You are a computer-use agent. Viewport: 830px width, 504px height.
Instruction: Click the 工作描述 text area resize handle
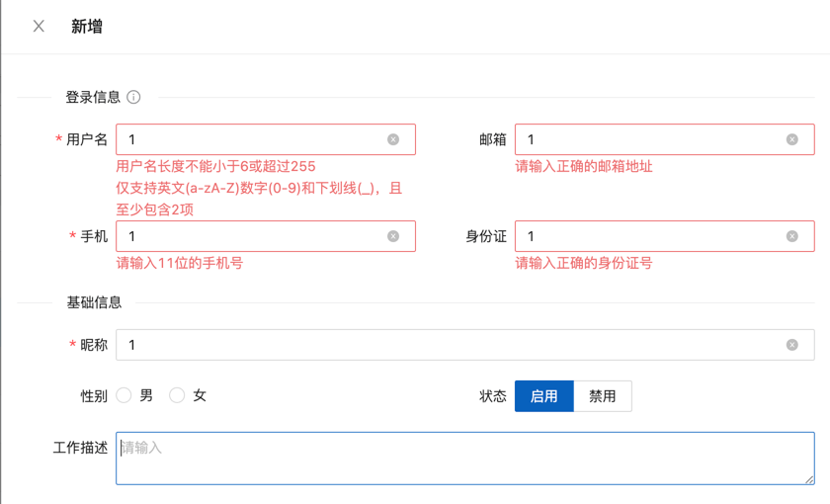click(808, 479)
